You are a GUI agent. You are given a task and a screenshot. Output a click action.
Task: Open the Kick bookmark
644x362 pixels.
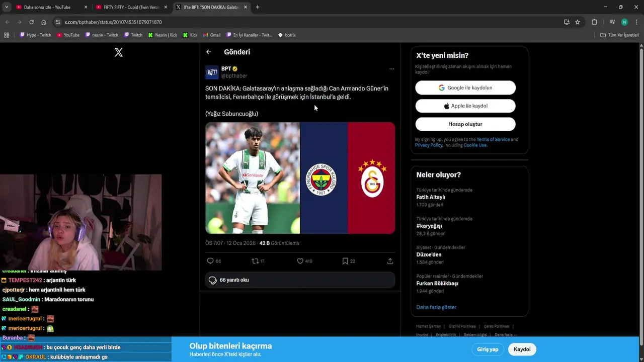[190, 35]
